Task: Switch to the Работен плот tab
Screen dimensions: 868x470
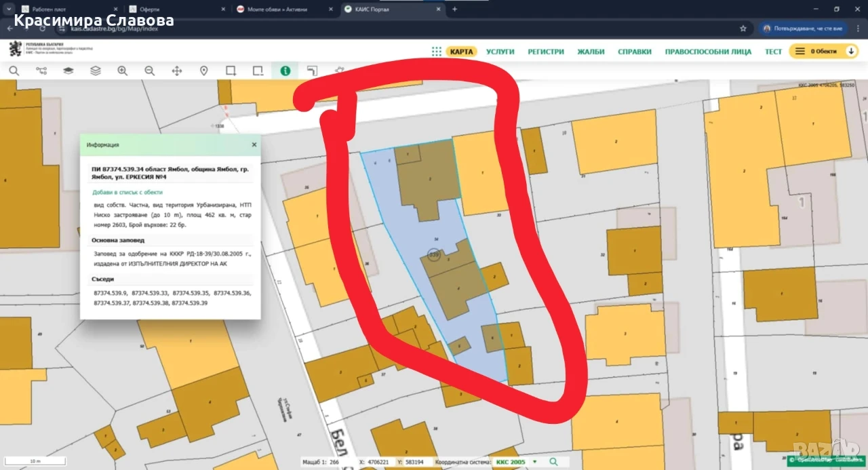Action: tap(69, 9)
